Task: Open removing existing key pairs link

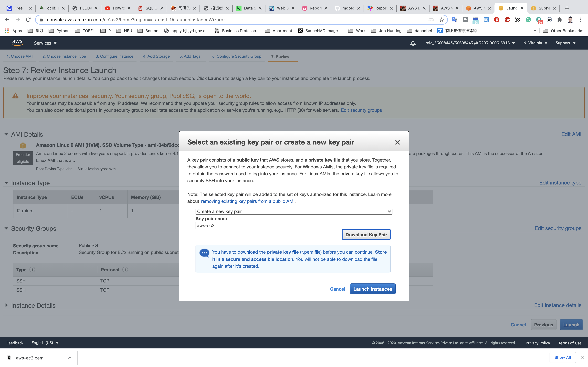Action: (248, 201)
